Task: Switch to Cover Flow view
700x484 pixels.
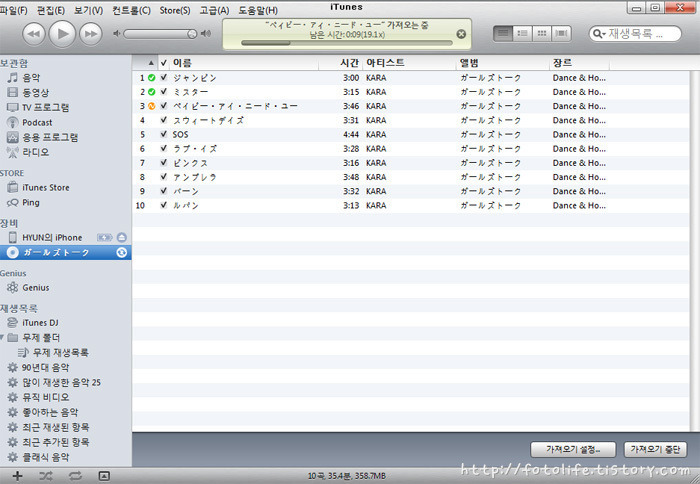Action: pos(562,33)
